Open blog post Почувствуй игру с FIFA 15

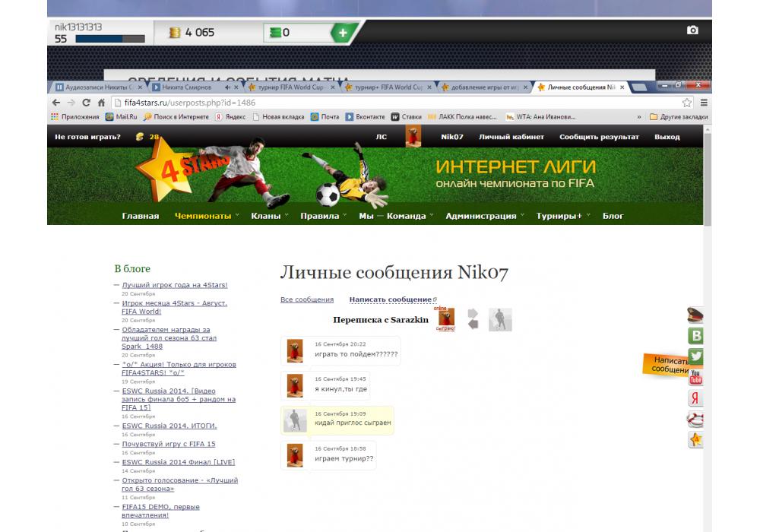[x=169, y=444]
